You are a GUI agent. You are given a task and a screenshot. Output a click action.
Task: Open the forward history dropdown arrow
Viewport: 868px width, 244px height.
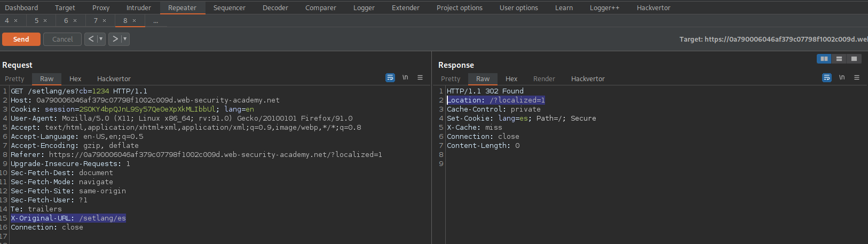(x=125, y=39)
